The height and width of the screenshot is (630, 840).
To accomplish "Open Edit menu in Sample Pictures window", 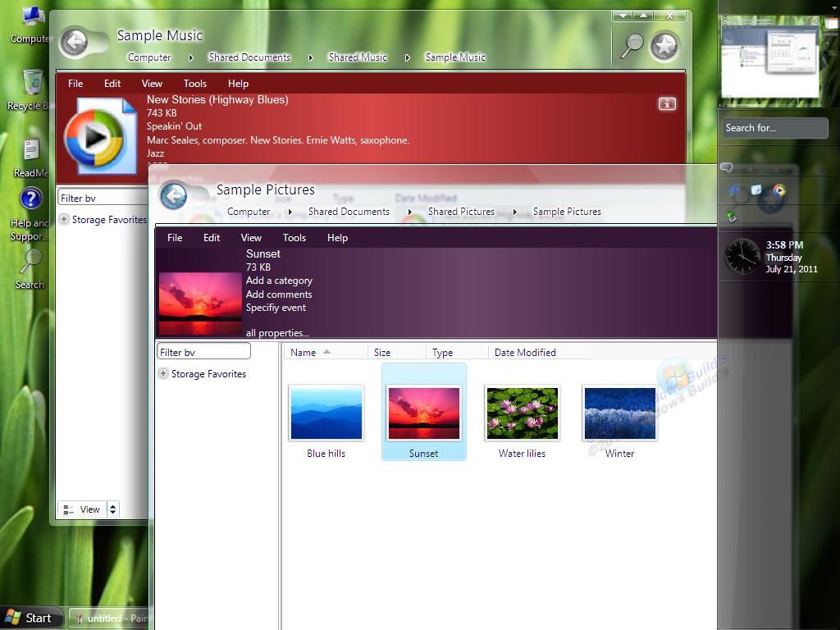I will coord(211,238).
